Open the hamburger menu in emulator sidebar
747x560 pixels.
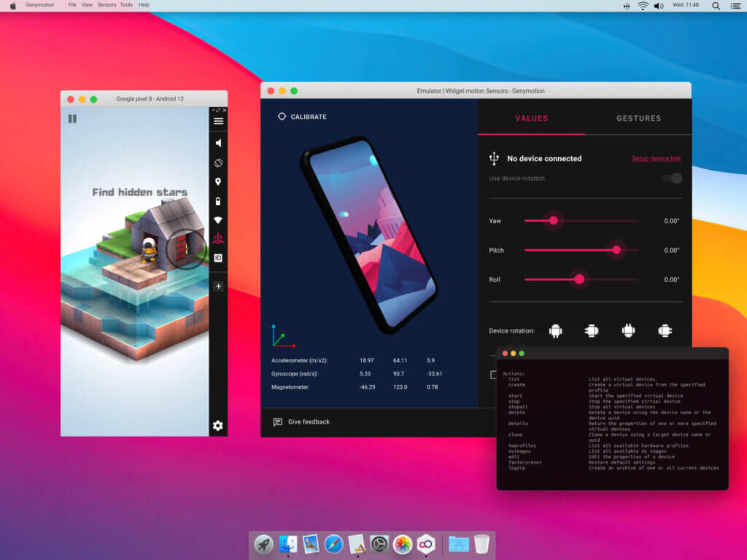218,121
